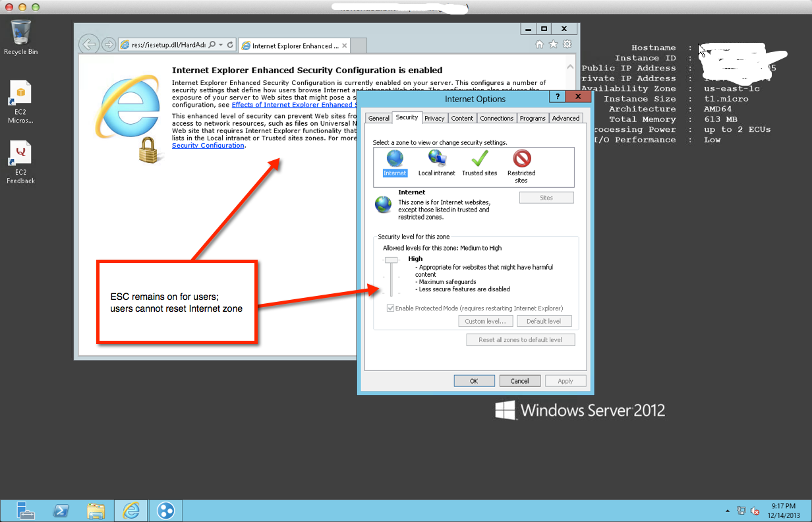The height and width of the screenshot is (522, 812).
Task: Click the Default level button
Action: 544,321
